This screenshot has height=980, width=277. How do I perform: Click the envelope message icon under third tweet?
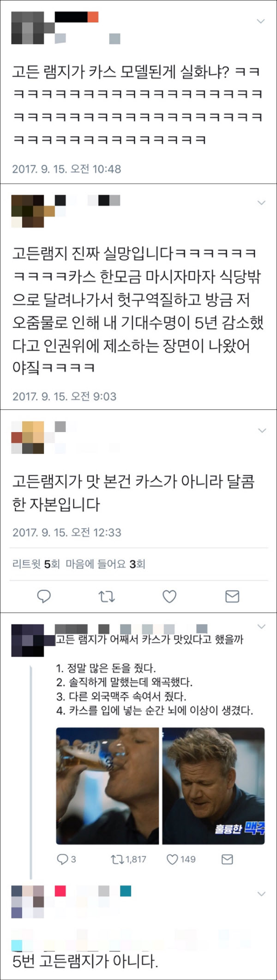point(232,596)
